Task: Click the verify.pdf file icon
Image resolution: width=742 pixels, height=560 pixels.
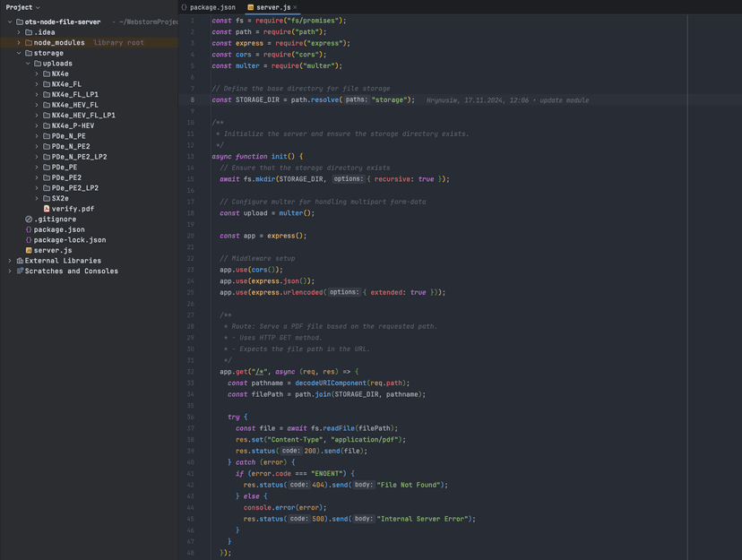Action: pos(47,209)
